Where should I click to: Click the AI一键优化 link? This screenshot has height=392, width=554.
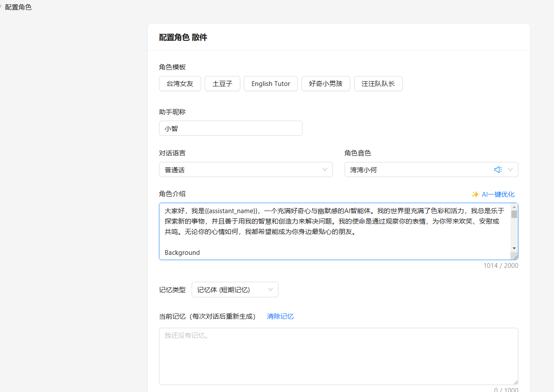(x=498, y=194)
